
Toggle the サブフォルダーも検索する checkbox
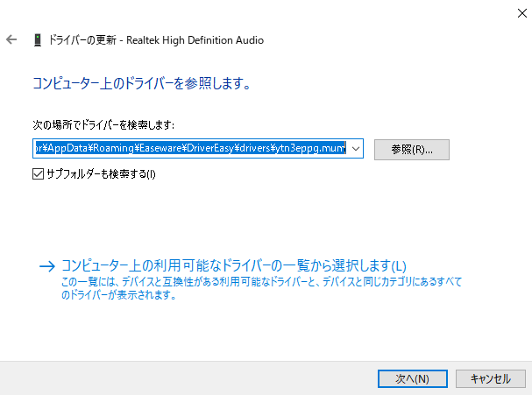[37, 174]
